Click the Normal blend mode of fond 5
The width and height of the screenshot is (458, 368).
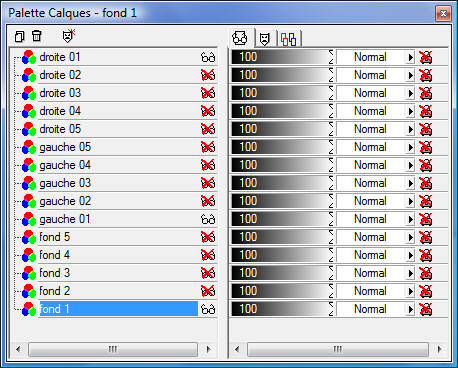tap(370, 237)
